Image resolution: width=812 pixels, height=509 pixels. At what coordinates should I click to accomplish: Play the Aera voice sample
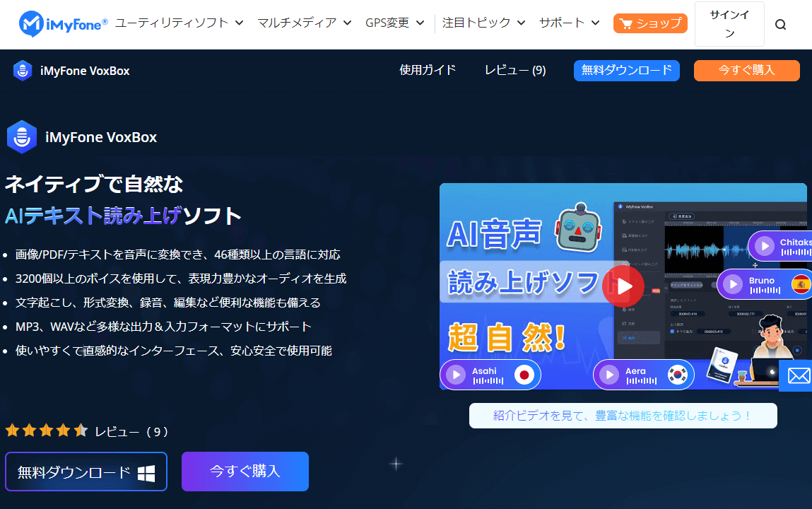click(x=609, y=375)
